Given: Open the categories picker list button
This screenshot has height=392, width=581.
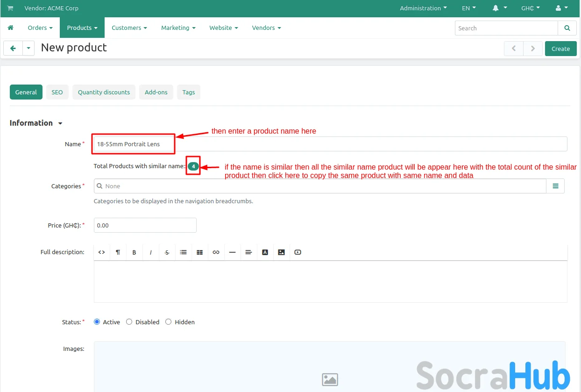Looking at the screenshot, I should click(x=556, y=186).
